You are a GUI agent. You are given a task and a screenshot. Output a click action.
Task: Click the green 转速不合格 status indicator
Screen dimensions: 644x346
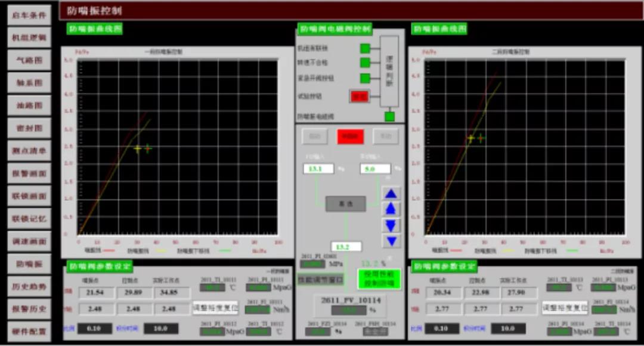(x=365, y=63)
